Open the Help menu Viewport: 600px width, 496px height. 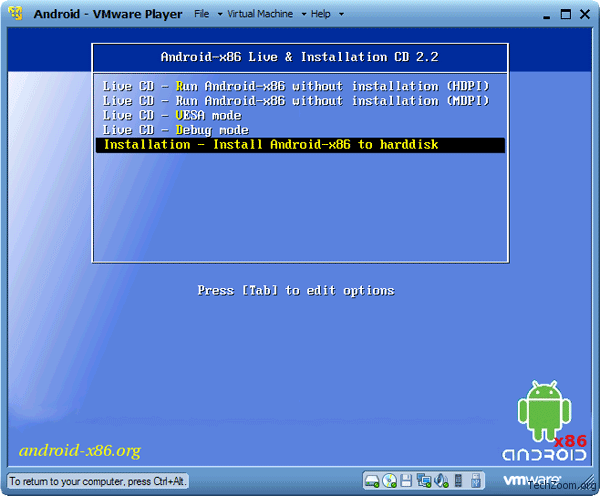point(321,14)
